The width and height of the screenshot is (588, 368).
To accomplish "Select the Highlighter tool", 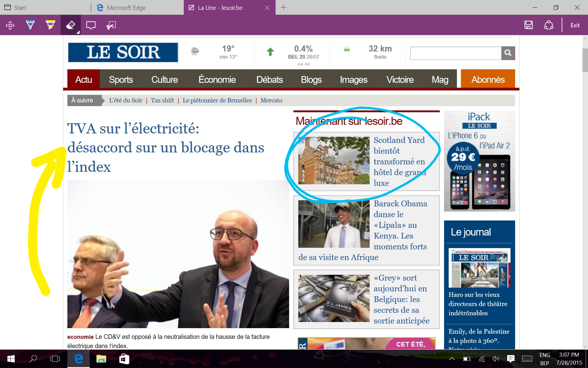I will (50, 25).
